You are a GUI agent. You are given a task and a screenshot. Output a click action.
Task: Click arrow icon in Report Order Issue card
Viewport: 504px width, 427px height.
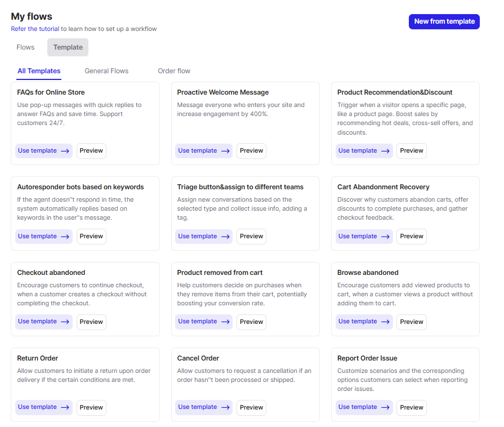(x=385, y=407)
